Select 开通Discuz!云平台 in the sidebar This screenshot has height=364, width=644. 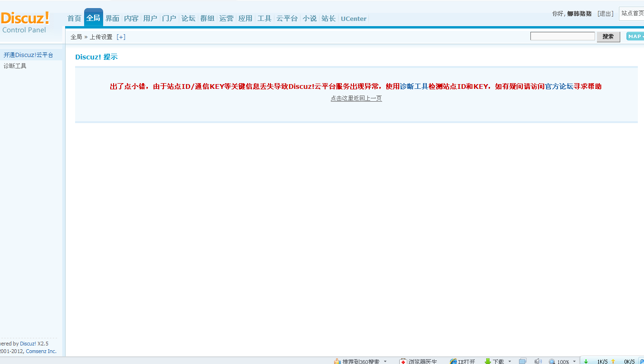(29, 55)
